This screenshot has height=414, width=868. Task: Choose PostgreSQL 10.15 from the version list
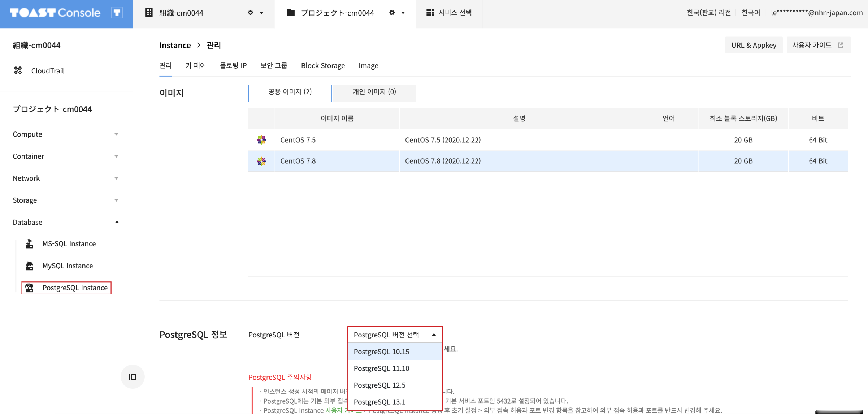(x=395, y=352)
